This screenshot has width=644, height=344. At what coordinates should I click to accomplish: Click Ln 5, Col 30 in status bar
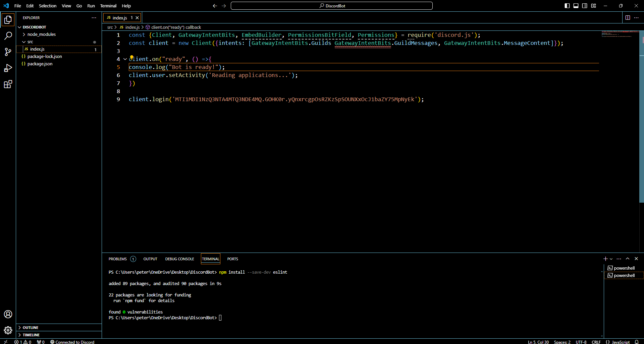click(538, 342)
